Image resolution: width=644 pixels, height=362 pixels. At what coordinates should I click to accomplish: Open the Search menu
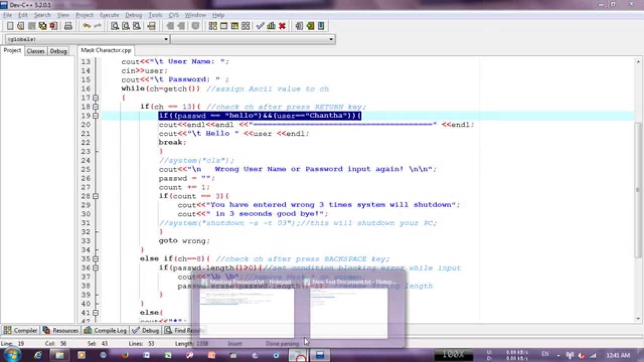coord(42,15)
